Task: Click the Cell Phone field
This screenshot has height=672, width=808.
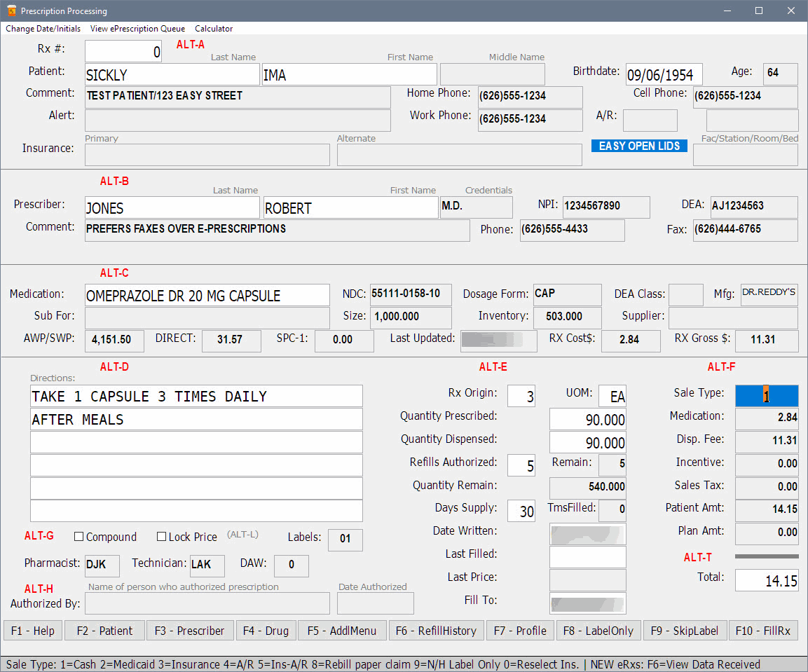Action: (x=745, y=97)
